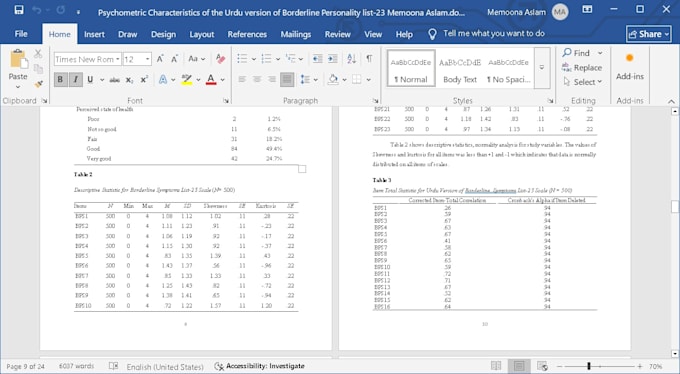This screenshot has width=680, height=374.
Task: Open the Borders dropdown arrow
Action: coord(369,80)
